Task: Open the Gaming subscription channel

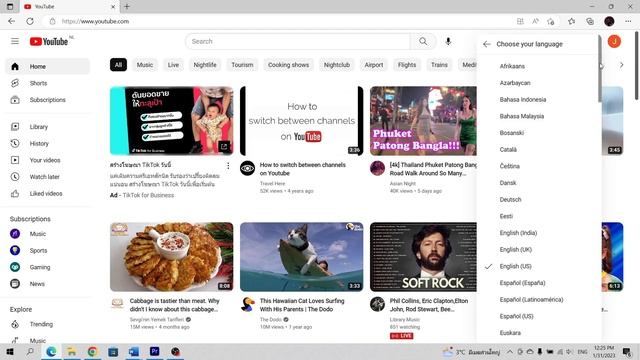Action: pyautogui.click(x=47, y=267)
